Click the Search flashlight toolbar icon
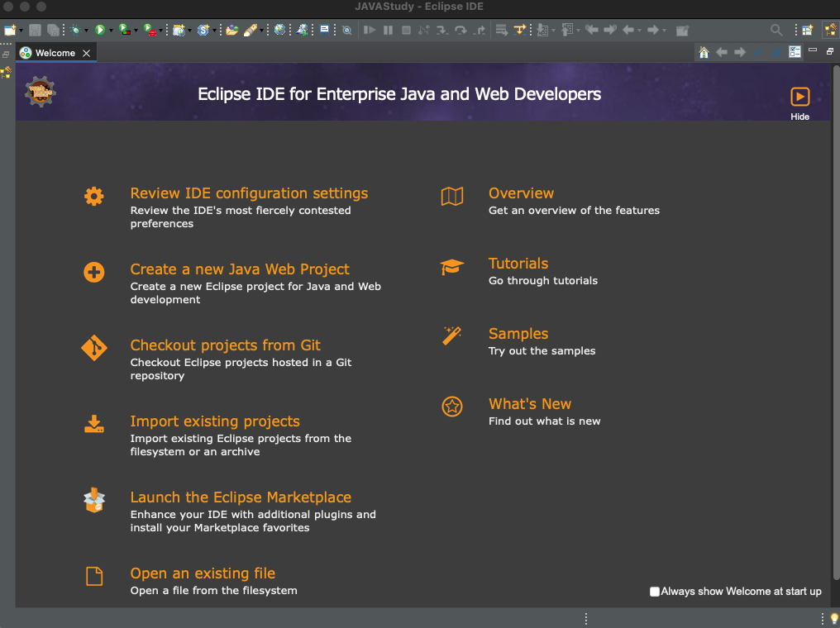This screenshot has height=628, width=840. pos(251,30)
